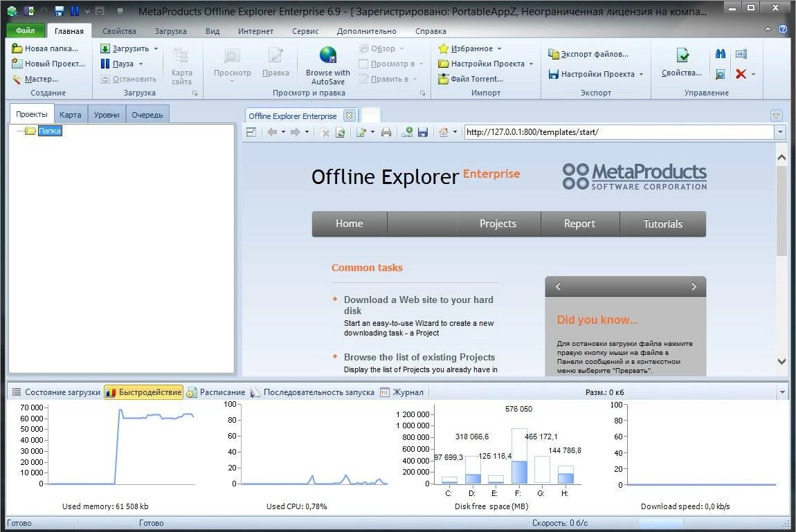The width and height of the screenshot is (796, 532).
Task: Click the address bar URL field
Action: coord(619,132)
